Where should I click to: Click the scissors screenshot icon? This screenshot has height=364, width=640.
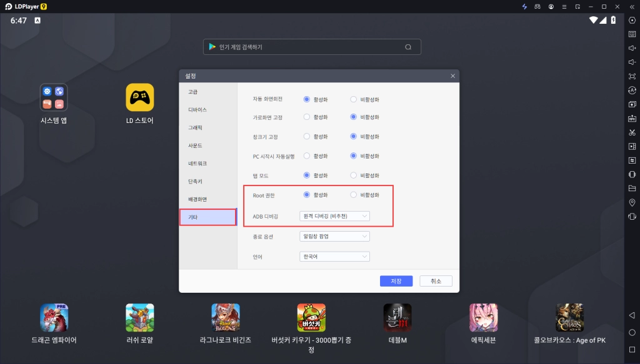[632, 132]
